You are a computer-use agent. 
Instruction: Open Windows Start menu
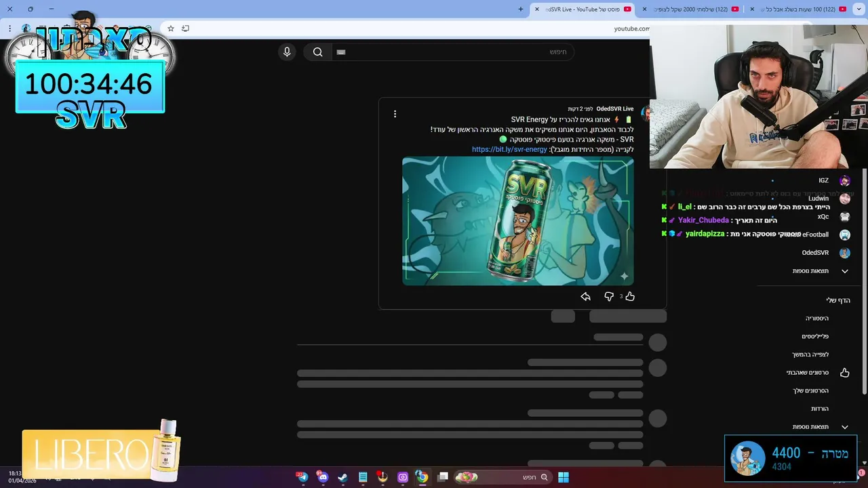[x=564, y=477]
